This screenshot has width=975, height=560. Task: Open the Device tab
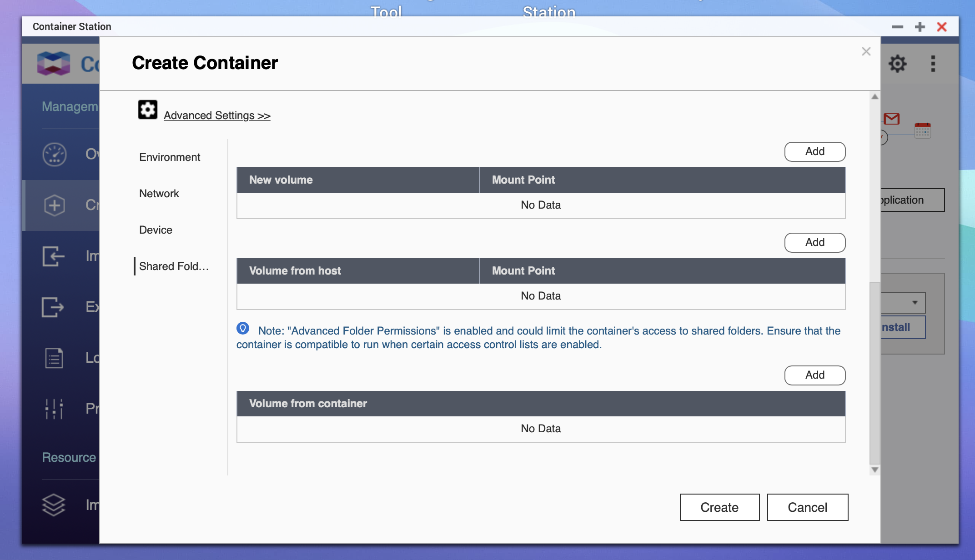156,230
